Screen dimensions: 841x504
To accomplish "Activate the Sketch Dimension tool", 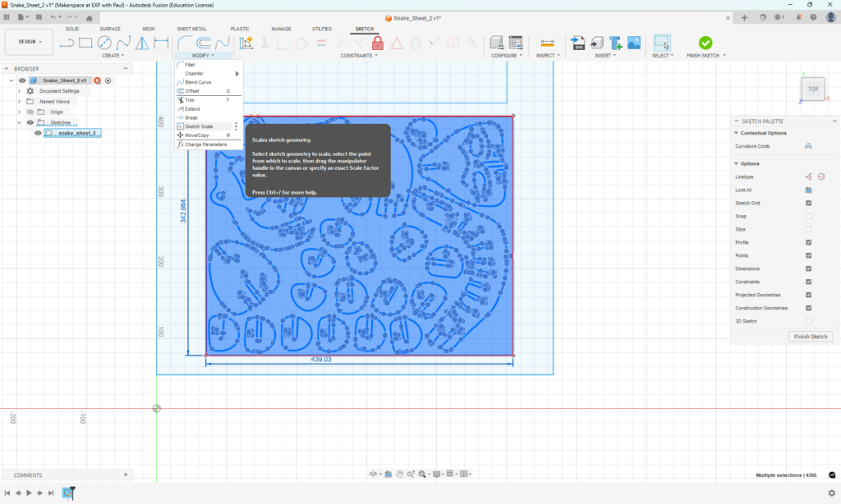I will tap(163, 44).
